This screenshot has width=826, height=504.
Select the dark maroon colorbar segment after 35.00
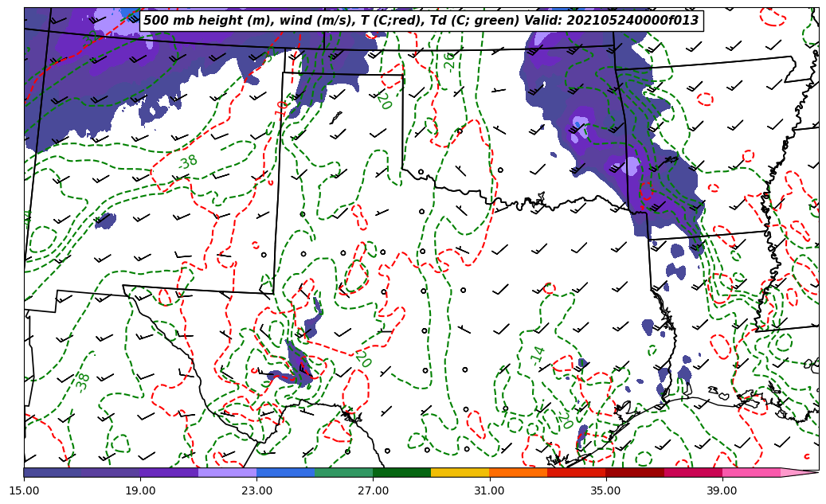click(635, 472)
